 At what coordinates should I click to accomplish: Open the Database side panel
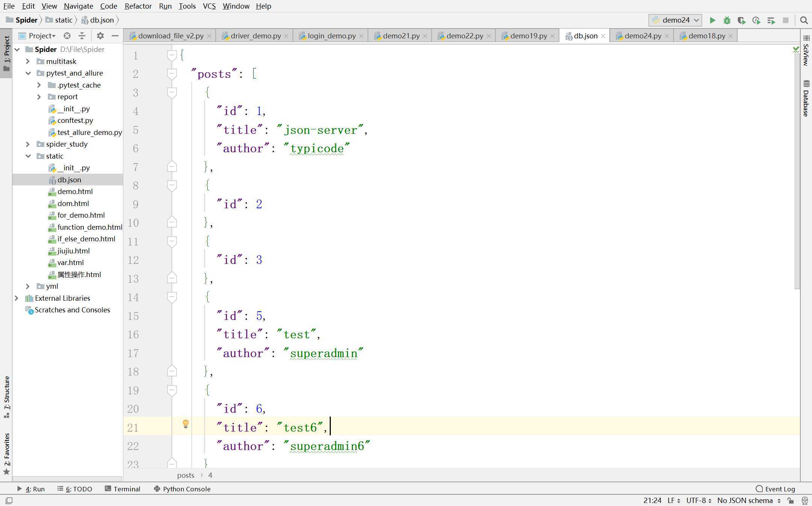click(x=806, y=98)
